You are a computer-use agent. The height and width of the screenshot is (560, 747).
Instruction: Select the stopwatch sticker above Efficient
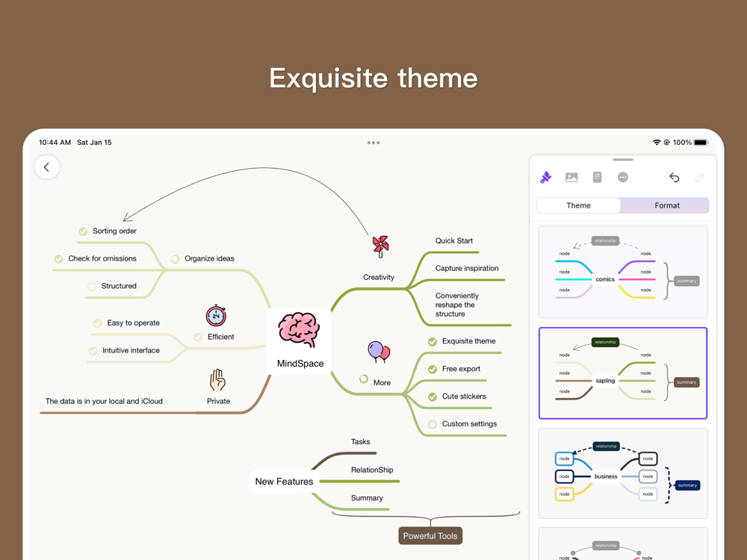pos(216,315)
